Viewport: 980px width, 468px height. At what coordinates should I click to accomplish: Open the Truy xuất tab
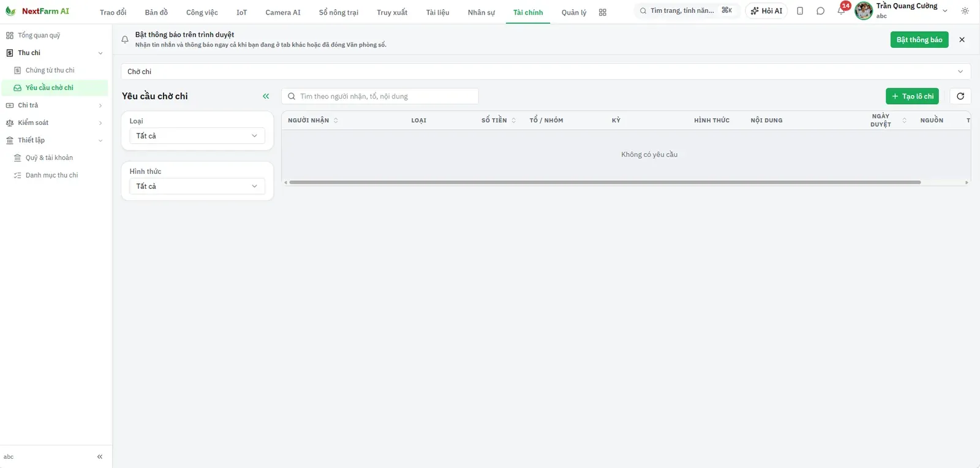point(392,12)
